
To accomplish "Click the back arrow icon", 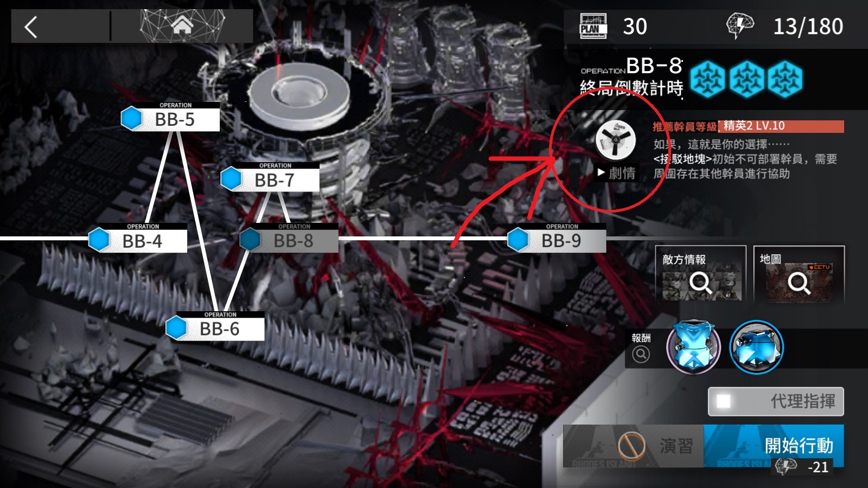I will [31, 27].
